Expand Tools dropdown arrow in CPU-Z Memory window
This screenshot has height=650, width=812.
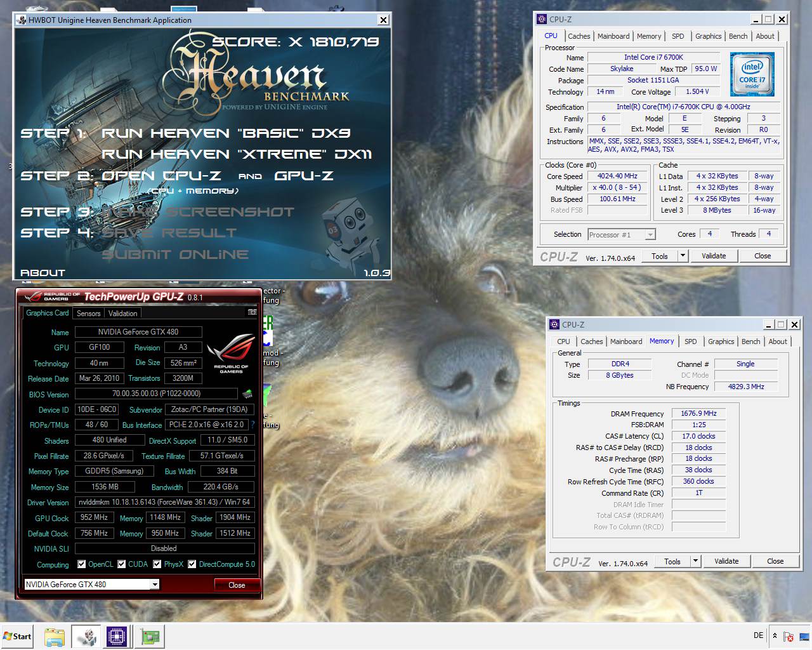coord(695,561)
